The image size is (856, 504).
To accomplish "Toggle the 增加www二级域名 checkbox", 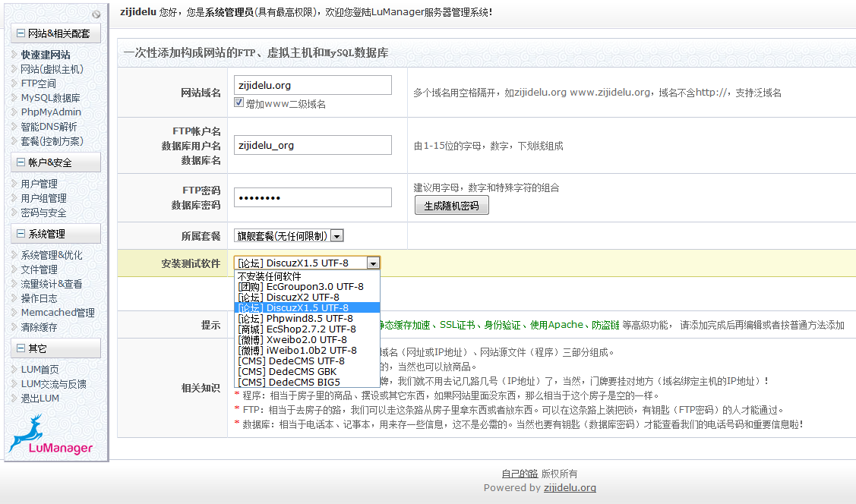I will coord(239,102).
